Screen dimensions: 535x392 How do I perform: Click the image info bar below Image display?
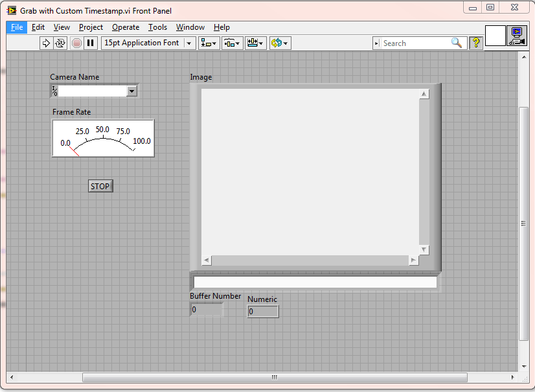[315, 282]
